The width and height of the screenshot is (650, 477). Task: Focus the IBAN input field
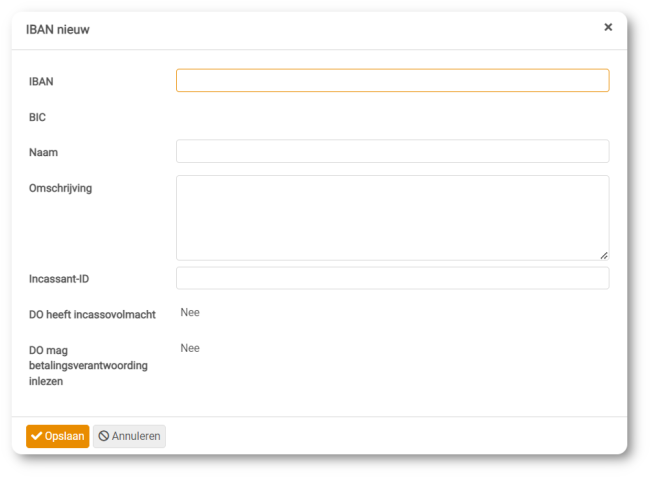(x=393, y=80)
